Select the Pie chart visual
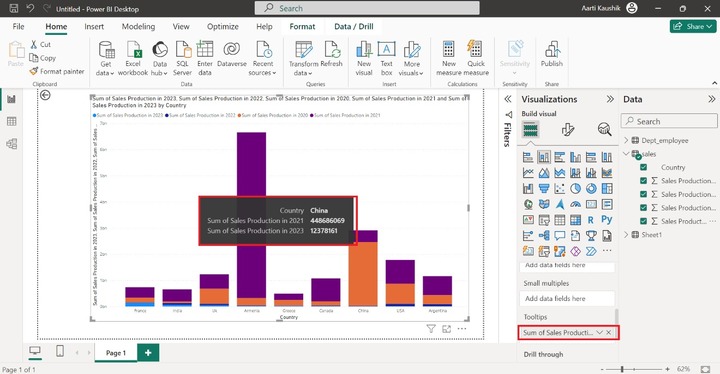Image resolution: width=720 pixels, height=374 pixels. click(575, 188)
